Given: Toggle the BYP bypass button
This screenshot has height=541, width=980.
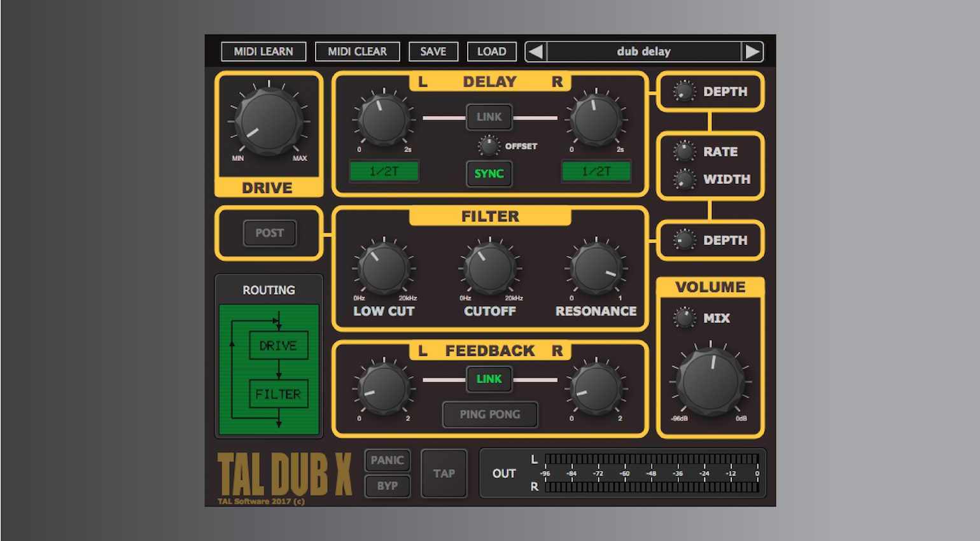Looking at the screenshot, I should (x=388, y=486).
